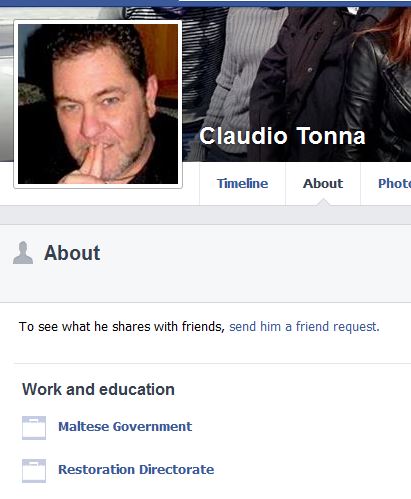Click the friends sharing notice text
The image size is (411, 499).
tap(122, 326)
